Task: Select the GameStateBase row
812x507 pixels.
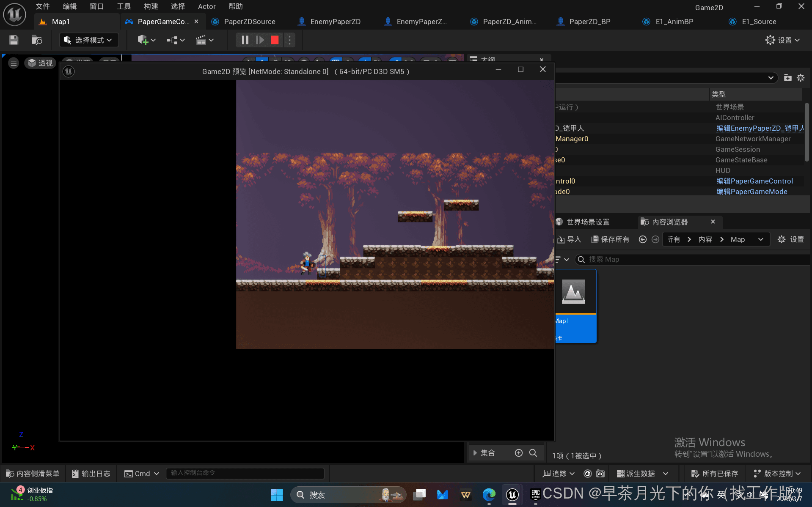Action: pos(679,160)
